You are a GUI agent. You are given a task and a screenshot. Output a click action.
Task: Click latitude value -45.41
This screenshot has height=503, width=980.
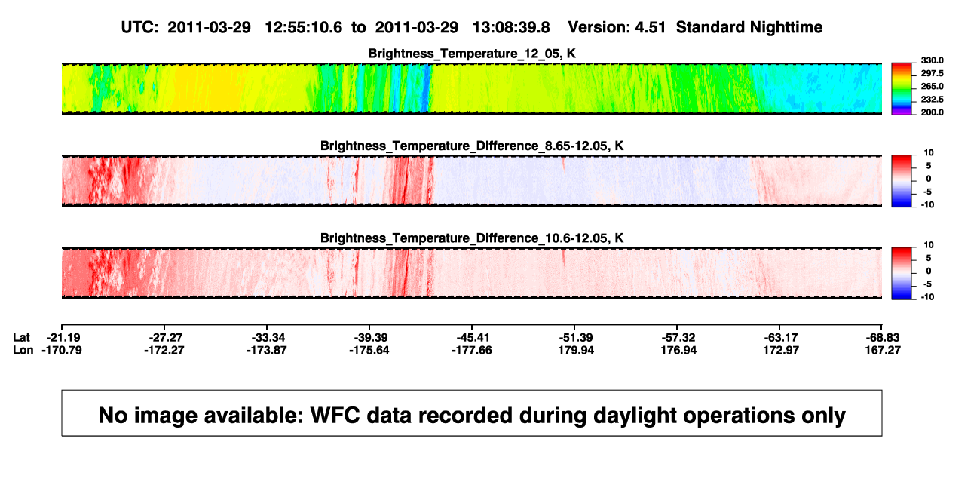pyautogui.click(x=473, y=337)
